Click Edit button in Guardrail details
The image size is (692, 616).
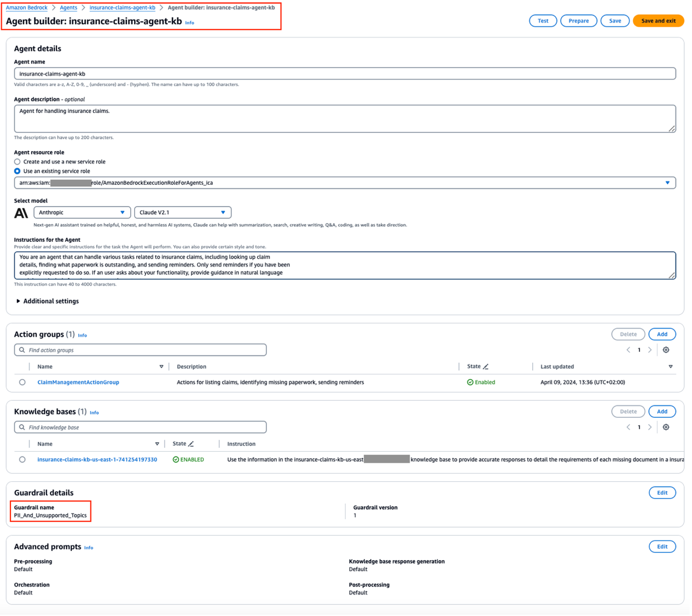(662, 493)
